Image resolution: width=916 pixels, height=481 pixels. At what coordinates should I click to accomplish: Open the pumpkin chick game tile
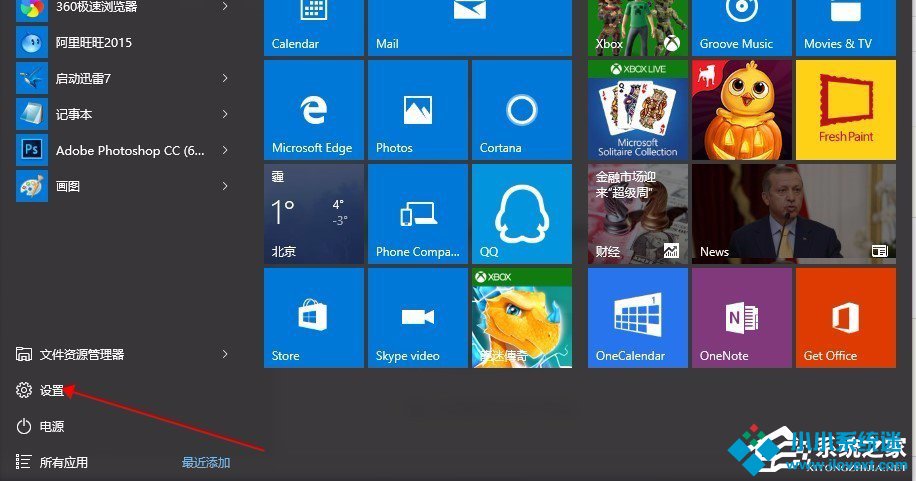pos(741,110)
